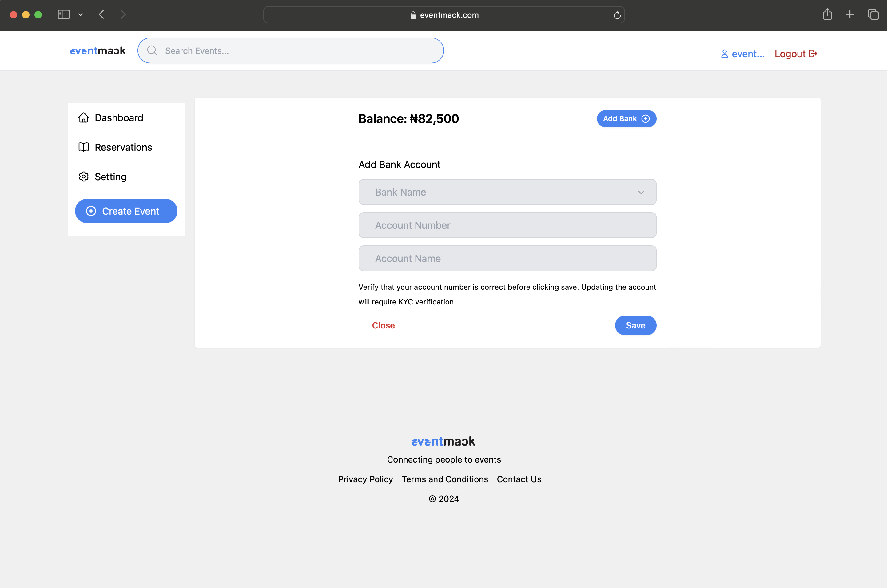
Task: Click the Safari sidebar toggle icon
Action: pyautogui.click(x=63, y=15)
